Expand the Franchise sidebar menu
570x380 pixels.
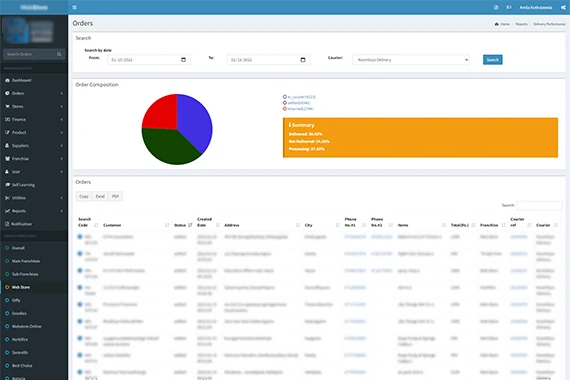pos(34,159)
